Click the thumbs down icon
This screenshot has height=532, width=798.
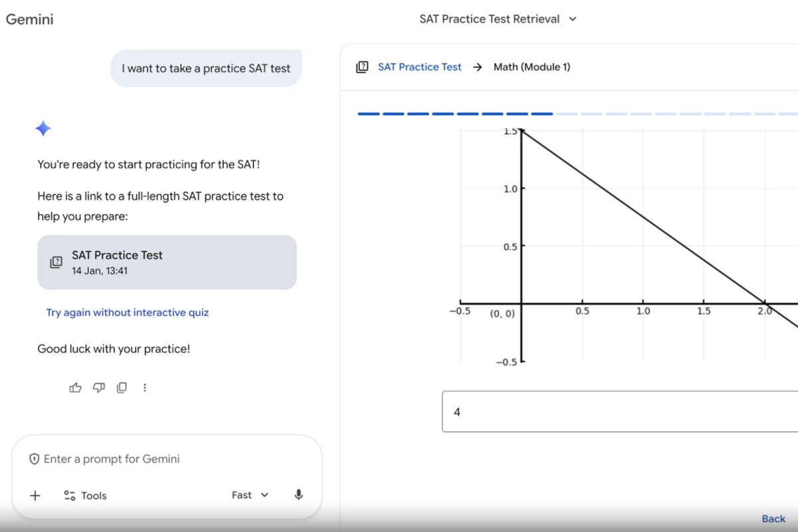coord(98,388)
